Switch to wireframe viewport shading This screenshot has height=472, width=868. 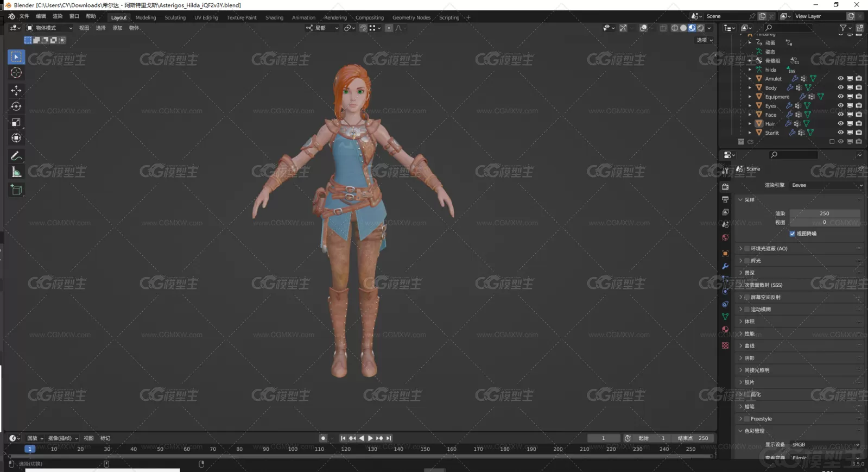(x=675, y=28)
